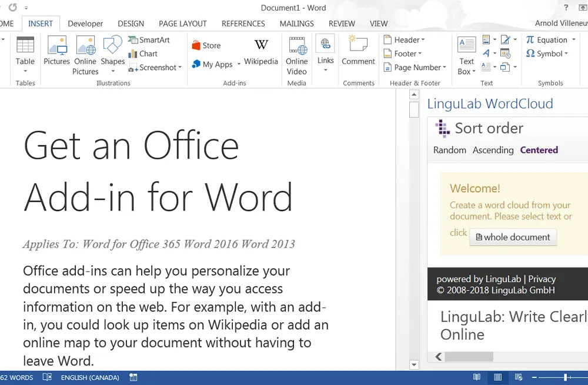Add a new Comment
This screenshot has width=588, height=385.
(x=358, y=51)
